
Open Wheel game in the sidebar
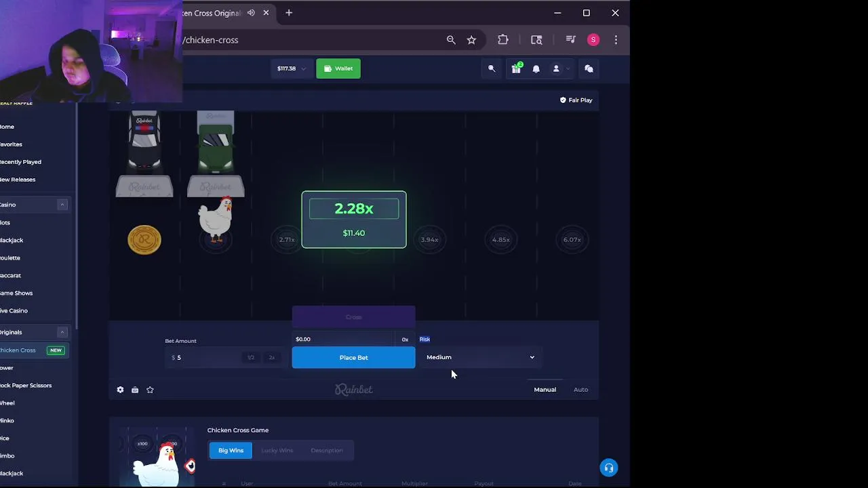(x=7, y=403)
